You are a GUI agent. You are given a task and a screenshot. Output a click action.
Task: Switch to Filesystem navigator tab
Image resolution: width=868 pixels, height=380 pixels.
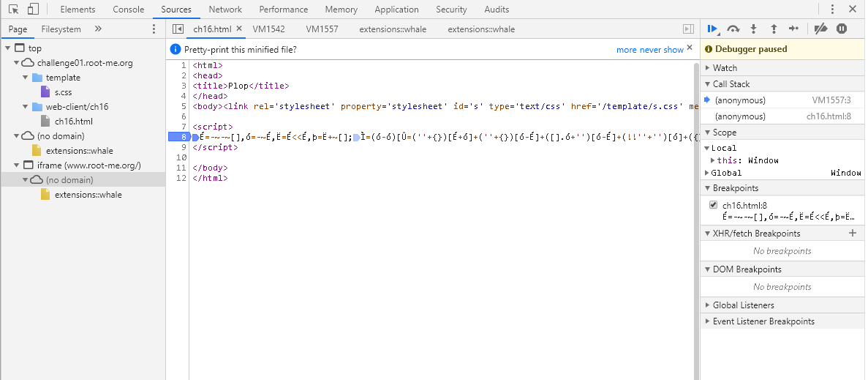coord(61,29)
